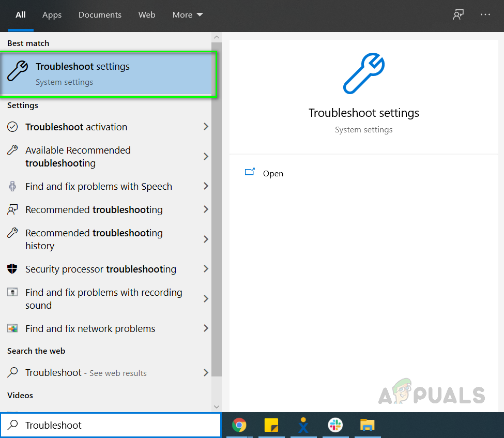Expand Available Recommended troubleshooting chevron
Viewport: 504px width, 438px height.
click(206, 157)
